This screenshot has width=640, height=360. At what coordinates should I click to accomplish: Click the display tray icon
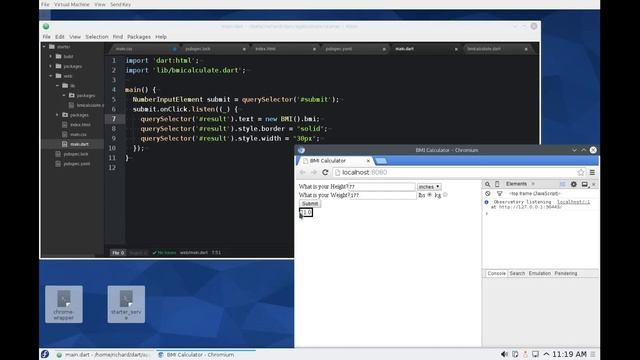pos(535,354)
